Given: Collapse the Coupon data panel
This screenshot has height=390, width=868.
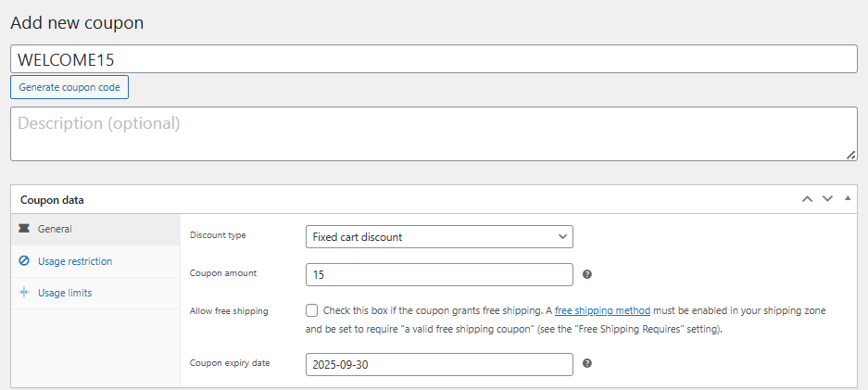Looking at the screenshot, I should tap(848, 198).
